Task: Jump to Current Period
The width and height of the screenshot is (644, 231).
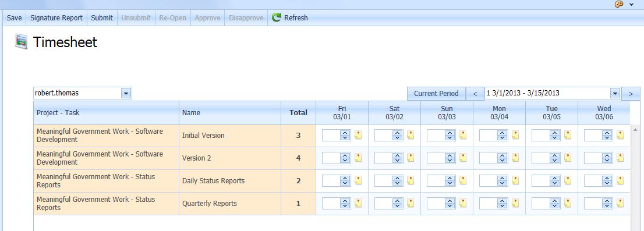Action: 436,94
